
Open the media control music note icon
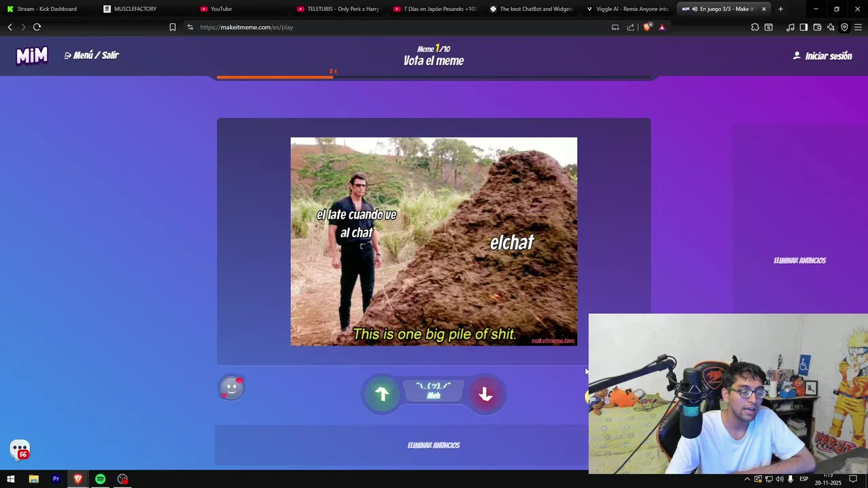pyautogui.click(x=790, y=27)
